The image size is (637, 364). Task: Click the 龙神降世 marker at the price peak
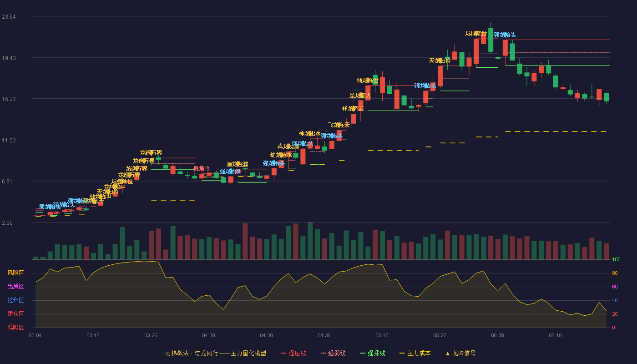point(476,34)
